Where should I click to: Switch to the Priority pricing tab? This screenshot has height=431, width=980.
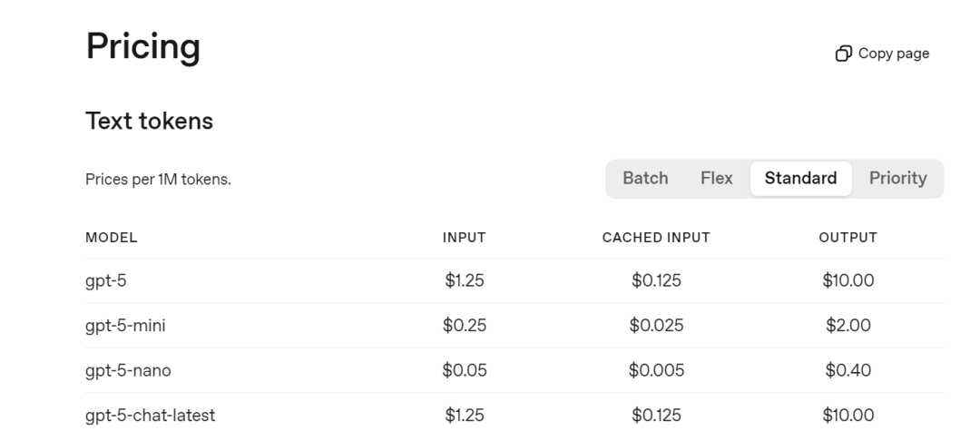(x=897, y=179)
